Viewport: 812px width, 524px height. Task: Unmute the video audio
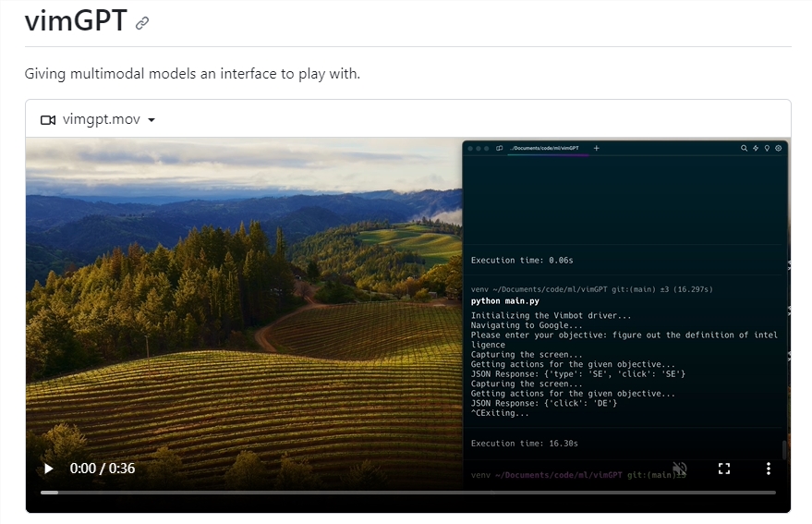coord(679,469)
